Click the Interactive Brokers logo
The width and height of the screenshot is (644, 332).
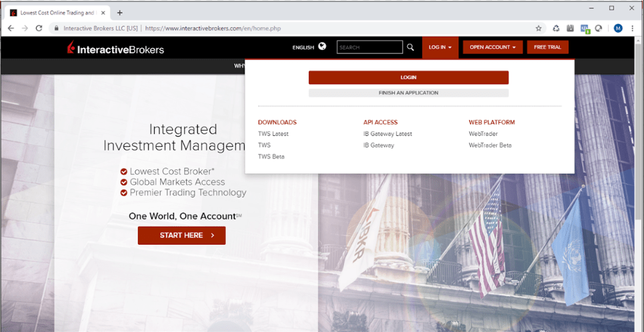click(115, 49)
